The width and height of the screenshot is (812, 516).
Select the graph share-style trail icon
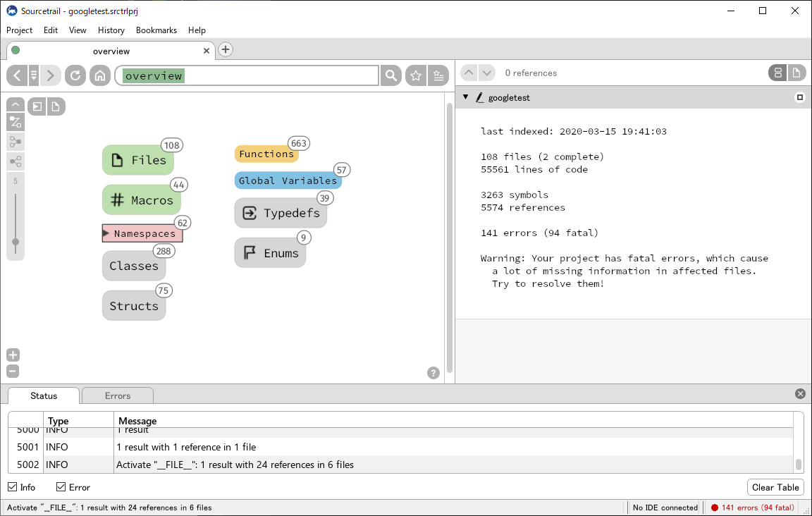coord(16,161)
